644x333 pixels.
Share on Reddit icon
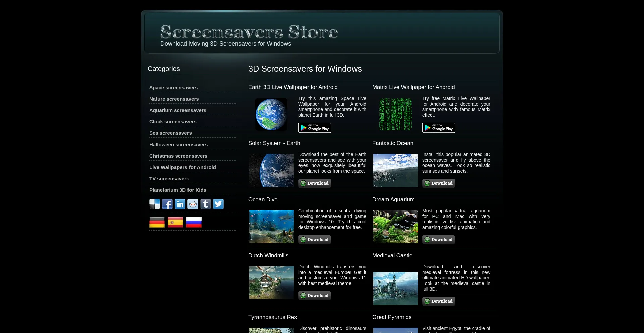pos(193,204)
